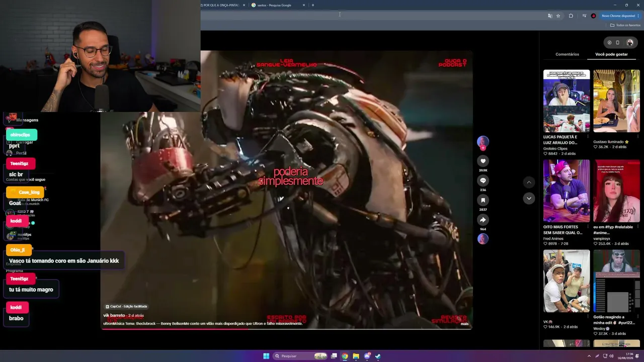Save the video with bookmark icon
This screenshot has height=362, width=644.
pyautogui.click(x=483, y=200)
